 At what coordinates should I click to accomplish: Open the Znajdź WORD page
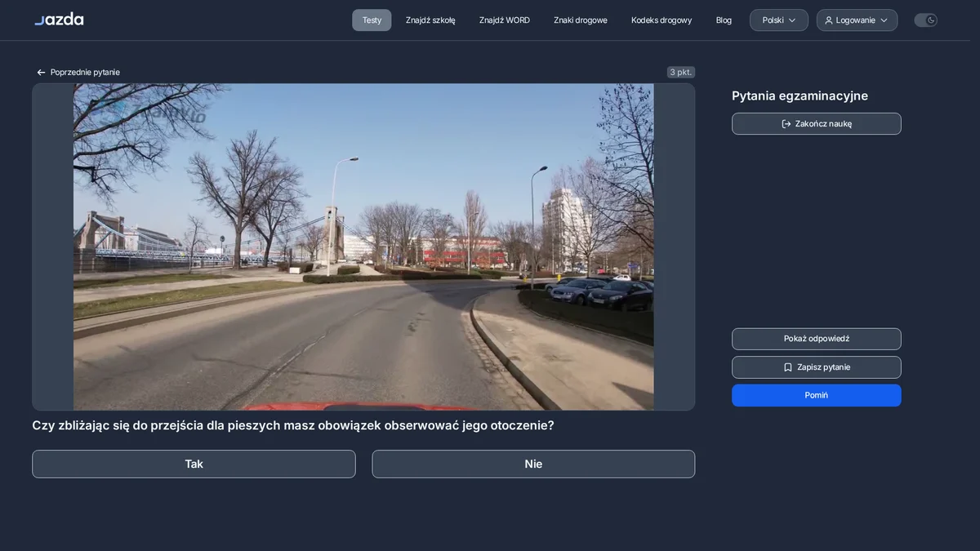(505, 20)
